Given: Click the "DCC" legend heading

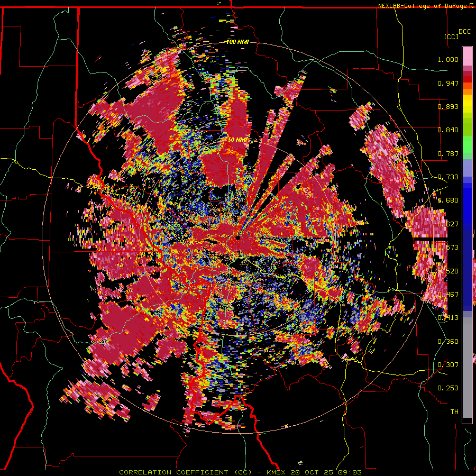Looking at the screenshot, I should [464, 32].
